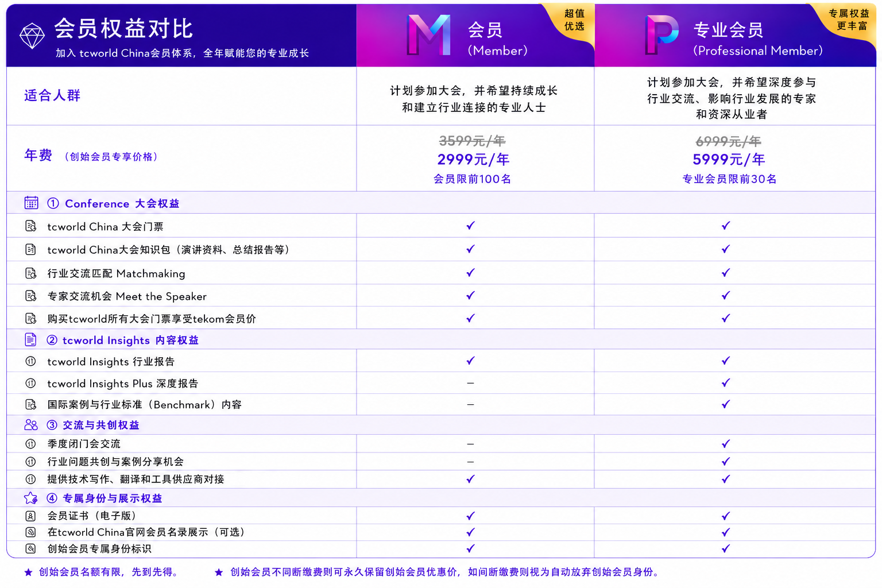
Task: Click the Professional checkmark for Meet the Speaker
Action: tap(726, 295)
